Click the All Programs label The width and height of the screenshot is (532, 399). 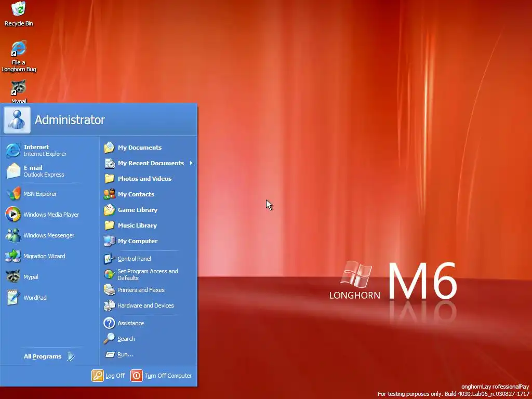pos(43,356)
